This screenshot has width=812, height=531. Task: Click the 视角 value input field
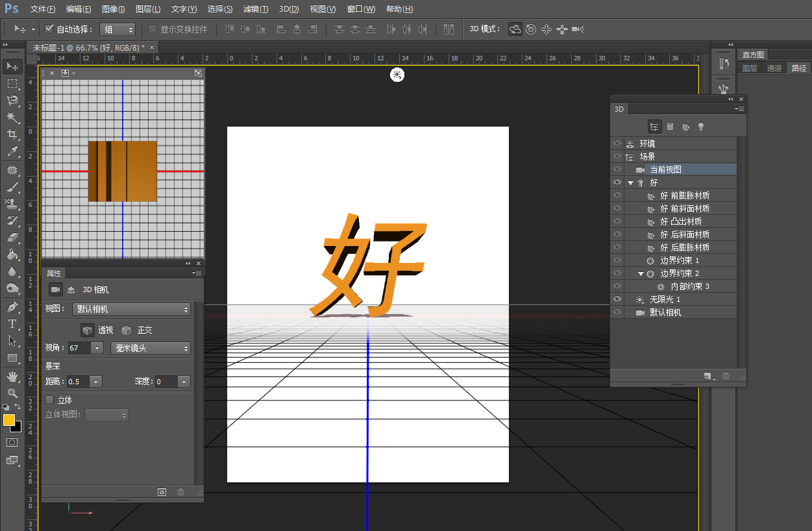(x=79, y=349)
